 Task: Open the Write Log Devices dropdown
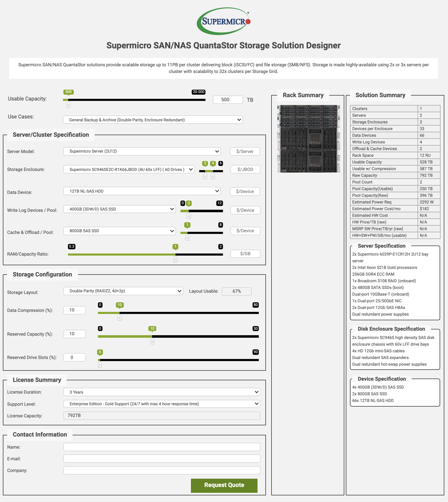(x=119, y=209)
